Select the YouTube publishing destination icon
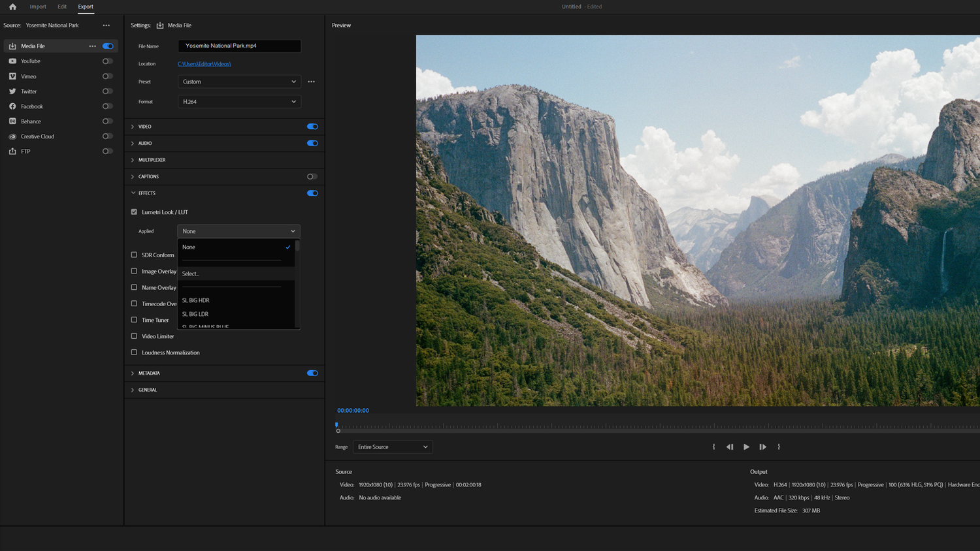Viewport: 980px width, 551px height. click(12, 61)
